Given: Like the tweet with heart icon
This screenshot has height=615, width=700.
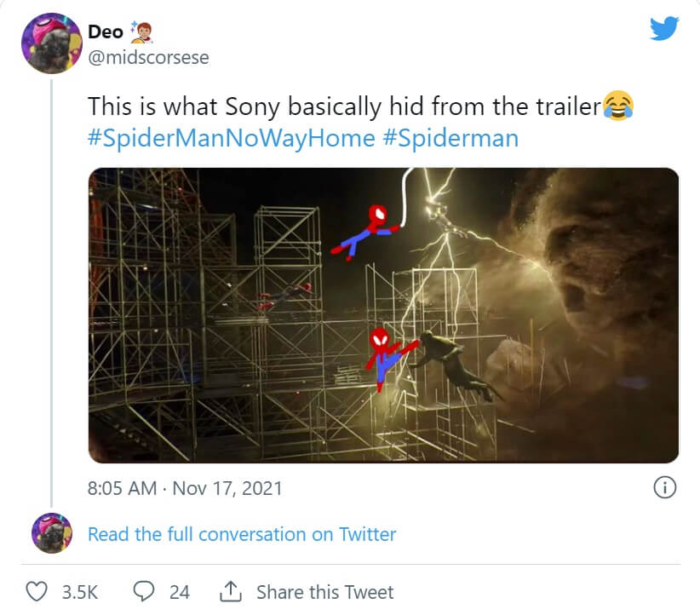Looking at the screenshot, I should 36,592.
